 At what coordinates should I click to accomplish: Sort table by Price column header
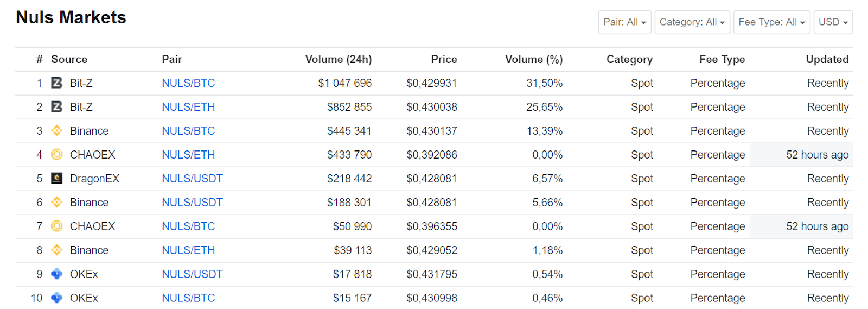(x=444, y=59)
